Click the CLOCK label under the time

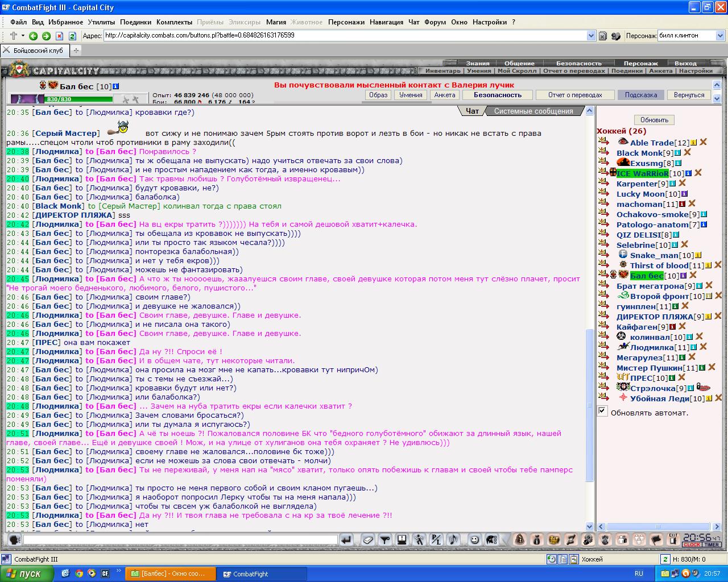[692, 544]
